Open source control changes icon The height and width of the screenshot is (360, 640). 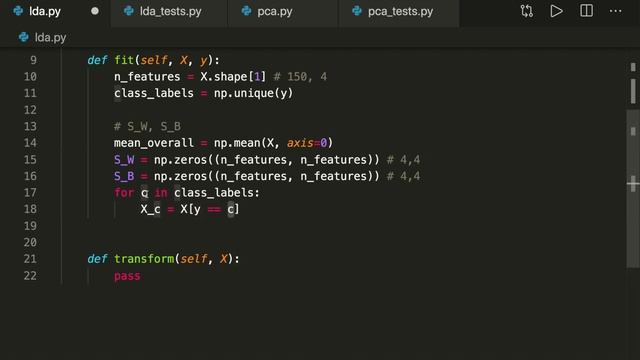pyautogui.click(x=527, y=11)
